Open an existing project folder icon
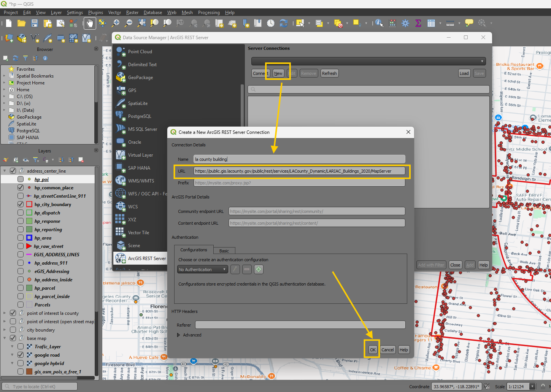Viewport: 551px width, 392px height. (22, 23)
